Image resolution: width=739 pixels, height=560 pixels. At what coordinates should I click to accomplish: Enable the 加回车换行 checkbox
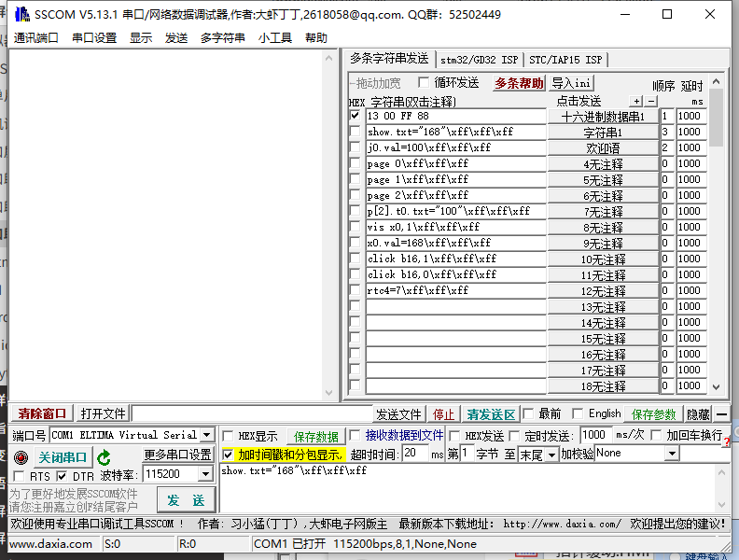(656, 435)
